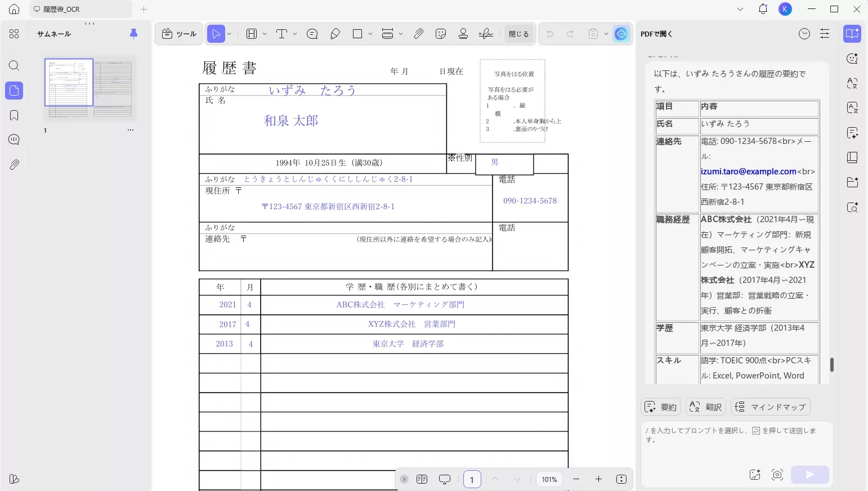The image size is (868, 491).
Task: Toggle two-page reading view
Action: coord(422,479)
